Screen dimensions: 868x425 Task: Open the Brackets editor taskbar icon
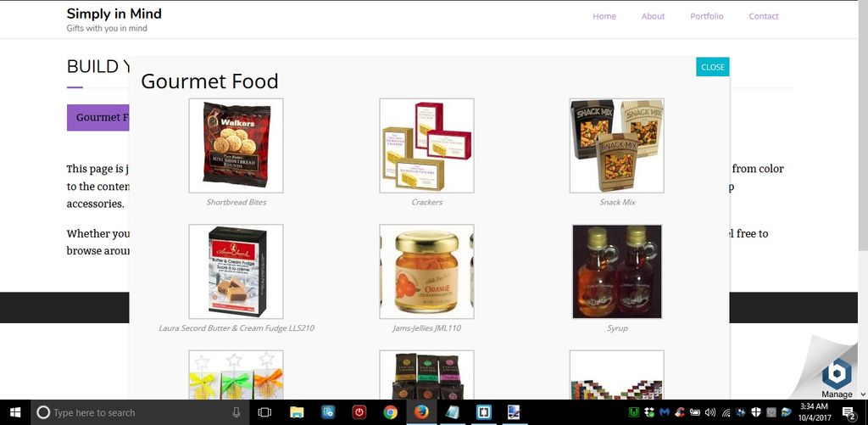tap(484, 412)
